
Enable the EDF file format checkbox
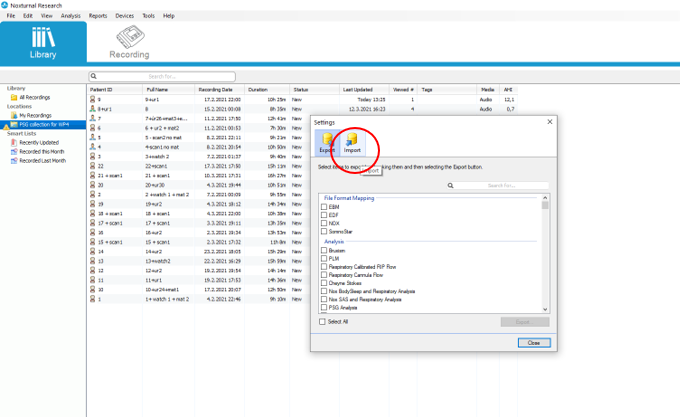point(323,215)
